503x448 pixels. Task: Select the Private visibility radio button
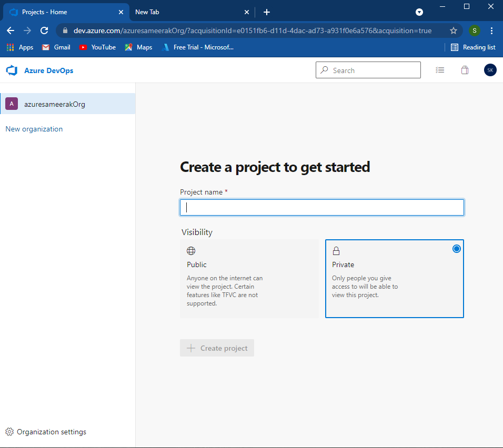456,248
